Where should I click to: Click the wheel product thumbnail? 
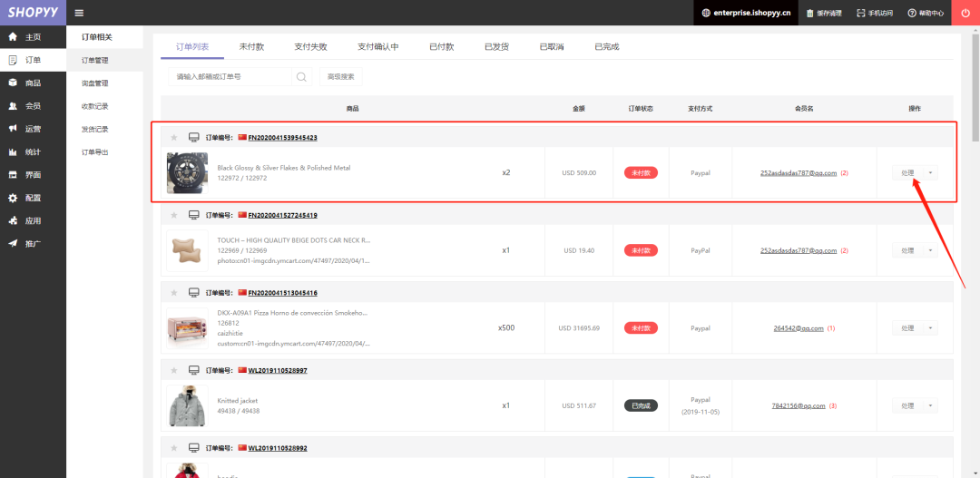[188, 173]
